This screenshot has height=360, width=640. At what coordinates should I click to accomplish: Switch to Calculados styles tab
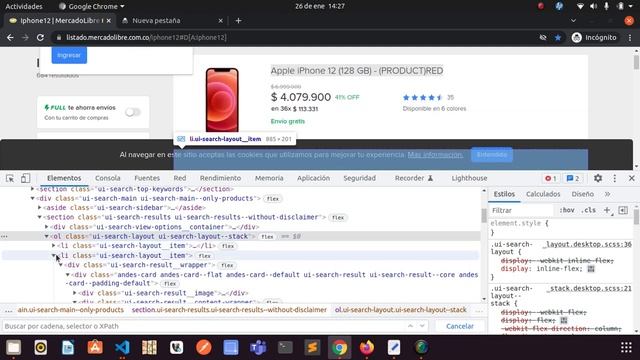pyautogui.click(x=543, y=194)
